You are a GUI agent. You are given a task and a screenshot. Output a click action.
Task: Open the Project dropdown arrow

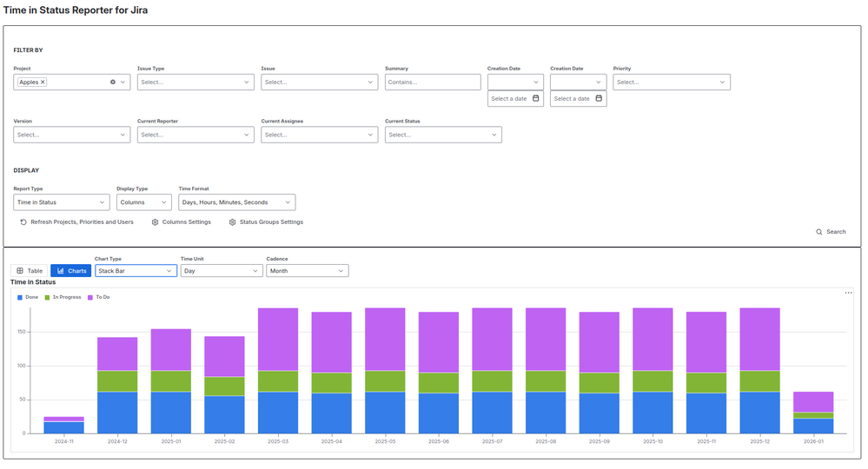123,82
